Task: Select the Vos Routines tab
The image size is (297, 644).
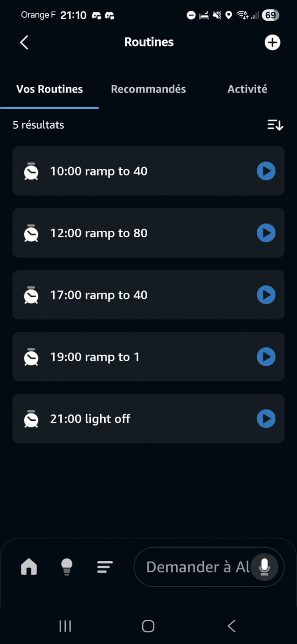Action: pos(50,89)
